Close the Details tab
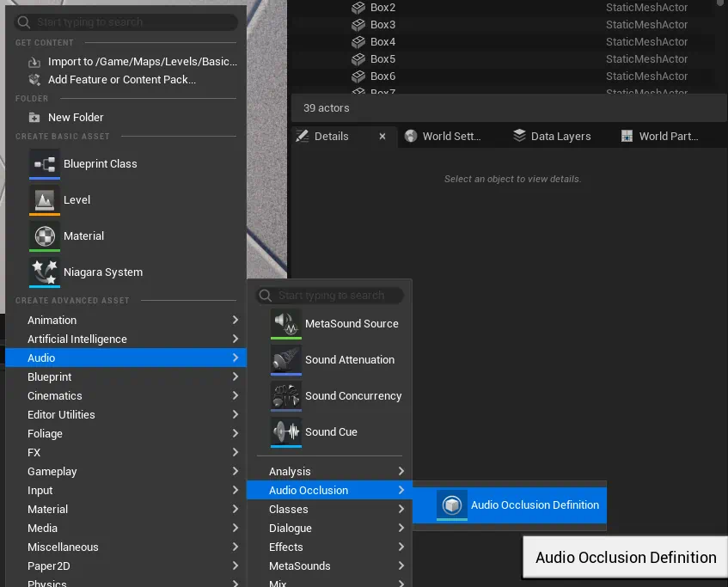 coord(382,136)
